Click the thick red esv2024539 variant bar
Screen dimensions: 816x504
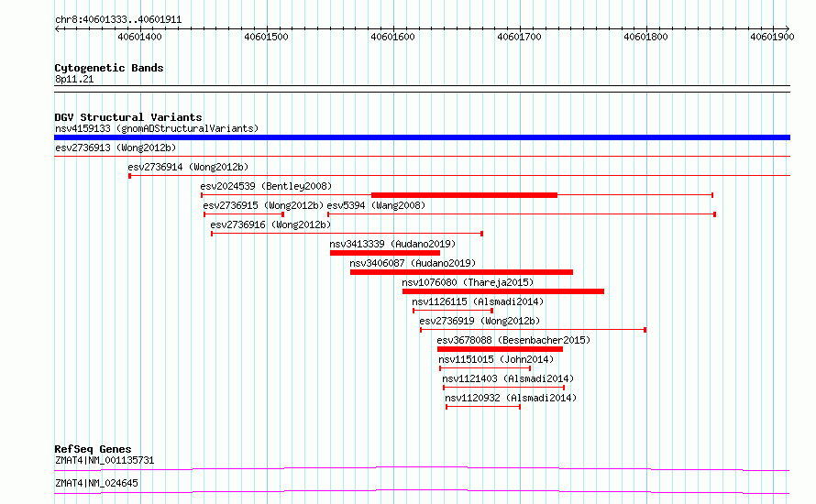tap(464, 195)
